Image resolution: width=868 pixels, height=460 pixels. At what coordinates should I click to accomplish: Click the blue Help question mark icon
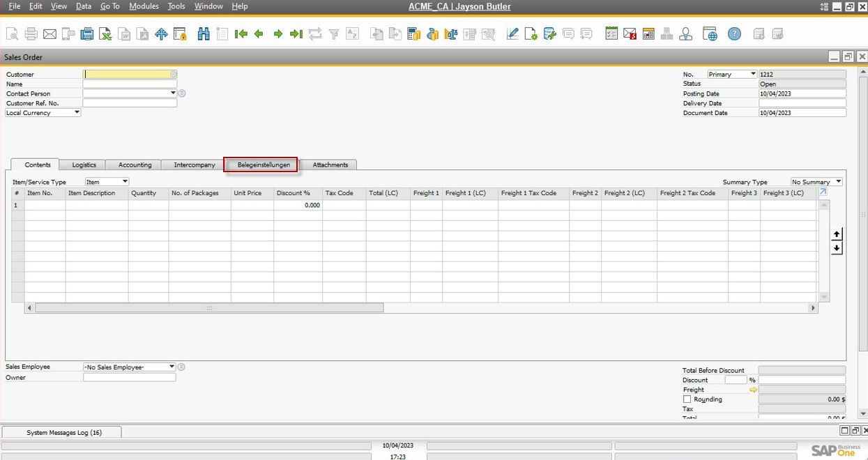point(734,33)
